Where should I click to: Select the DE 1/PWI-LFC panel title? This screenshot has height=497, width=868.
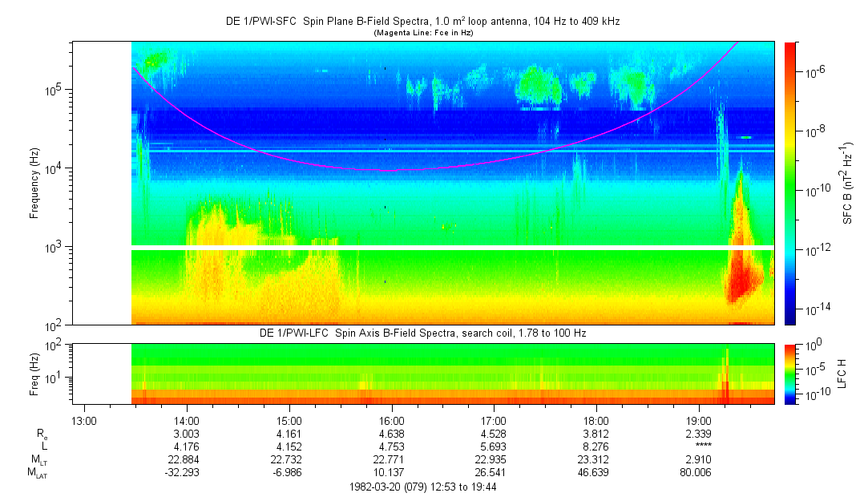(422, 333)
